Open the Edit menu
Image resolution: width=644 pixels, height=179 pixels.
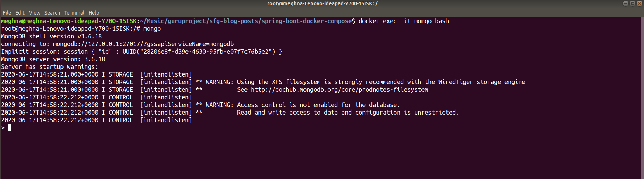pyautogui.click(x=20, y=13)
